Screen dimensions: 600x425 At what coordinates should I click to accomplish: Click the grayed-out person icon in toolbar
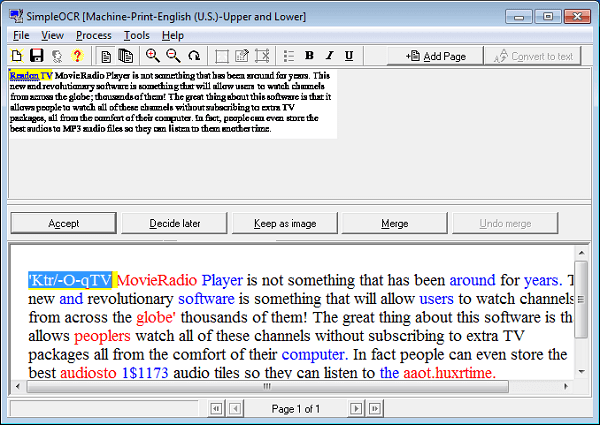tap(57, 56)
